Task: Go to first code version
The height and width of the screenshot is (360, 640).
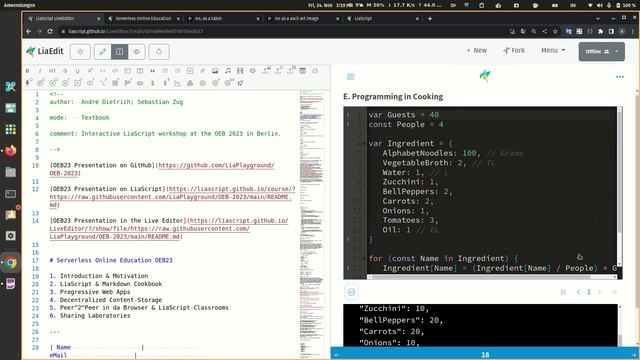Action: (x=563, y=292)
